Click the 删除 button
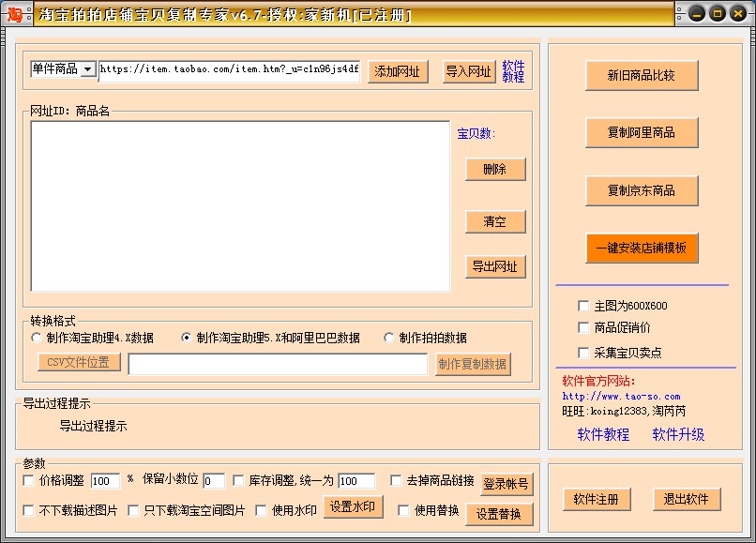Viewport: 756px width, 543px height. click(495, 171)
